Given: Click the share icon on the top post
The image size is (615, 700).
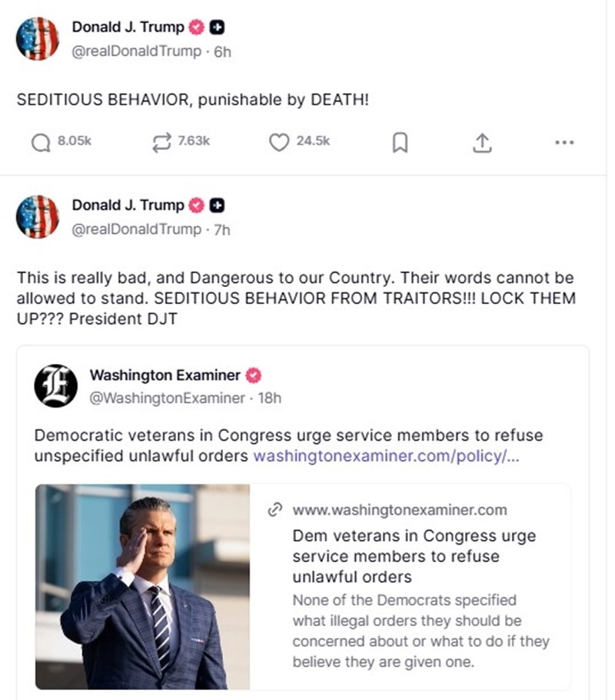Looking at the screenshot, I should (482, 142).
